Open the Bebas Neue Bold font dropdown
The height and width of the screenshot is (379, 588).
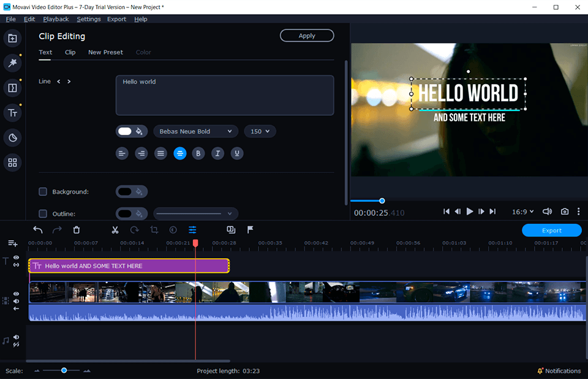[x=195, y=131]
